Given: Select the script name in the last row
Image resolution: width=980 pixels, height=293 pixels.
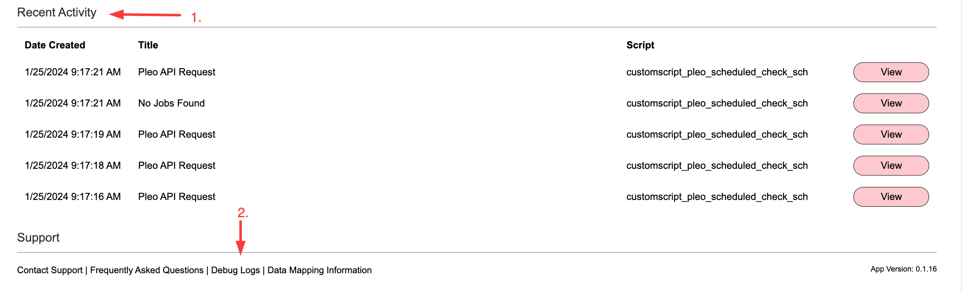Looking at the screenshot, I should pos(717,197).
